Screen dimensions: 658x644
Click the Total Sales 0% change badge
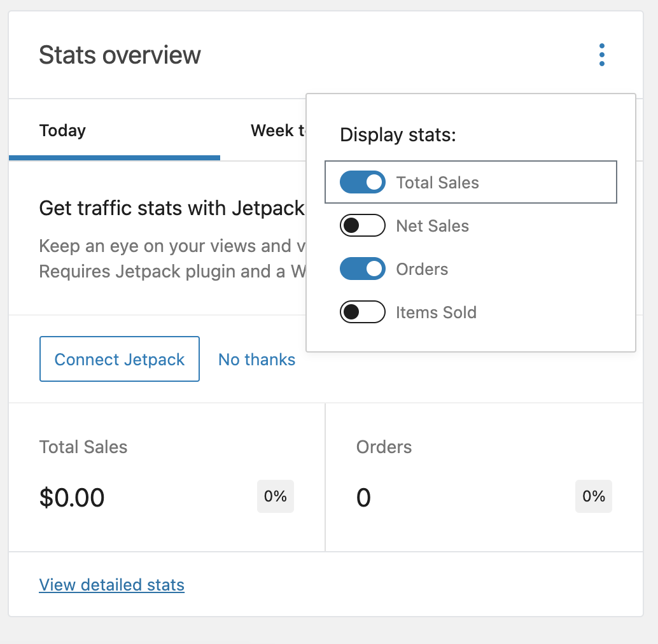coord(275,496)
